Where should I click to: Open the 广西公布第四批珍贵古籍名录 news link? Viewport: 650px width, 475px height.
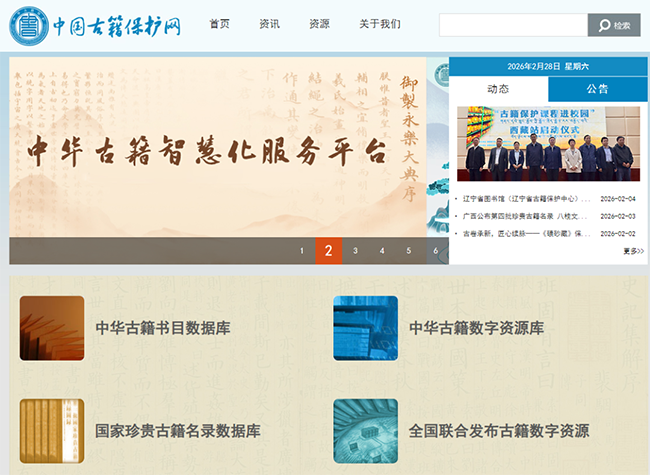point(526,216)
